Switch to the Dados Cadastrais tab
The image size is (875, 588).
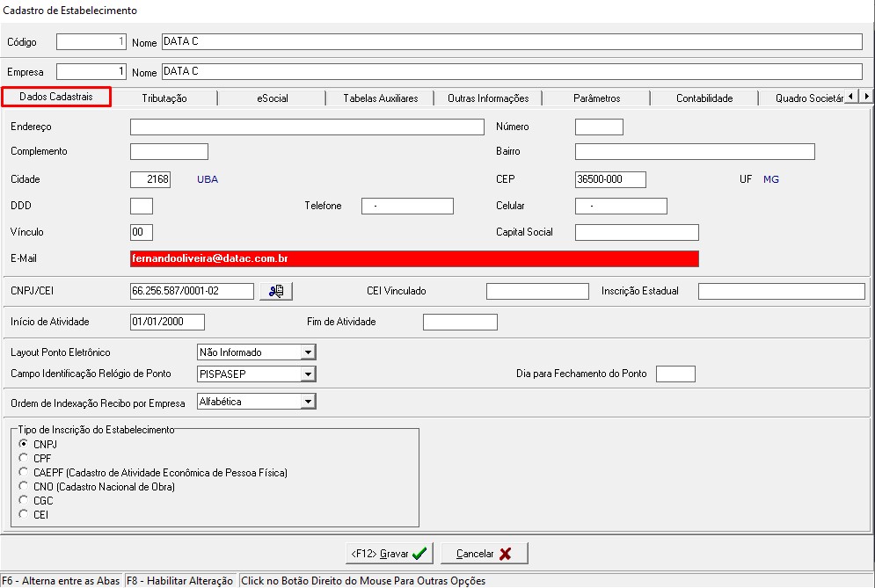point(56,97)
